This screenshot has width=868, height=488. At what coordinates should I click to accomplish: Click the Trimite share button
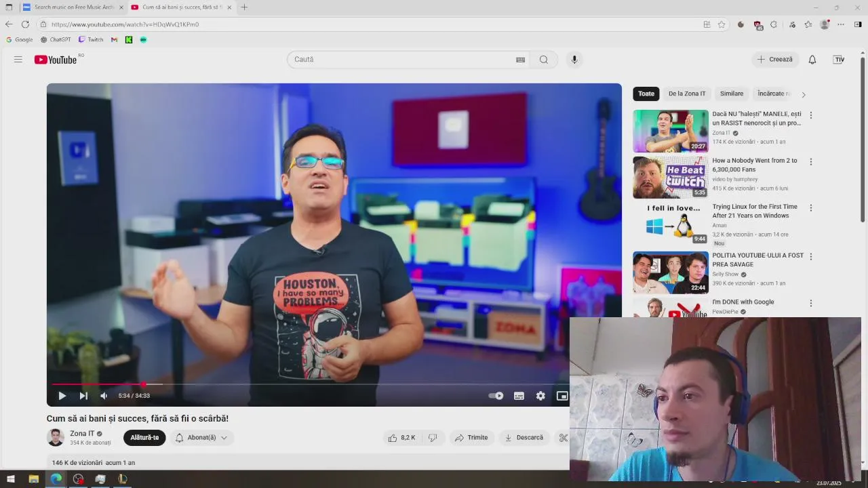coord(471,438)
